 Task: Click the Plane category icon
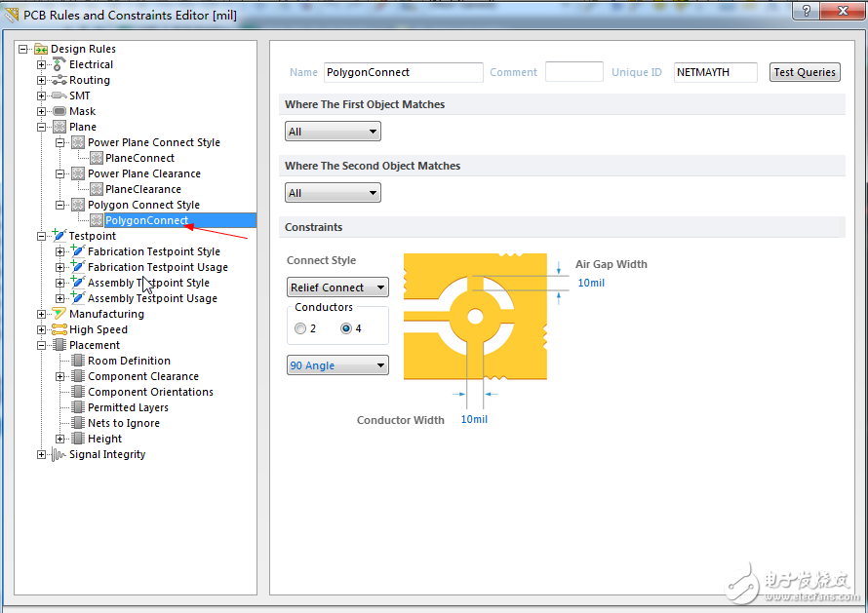pos(59,127)
